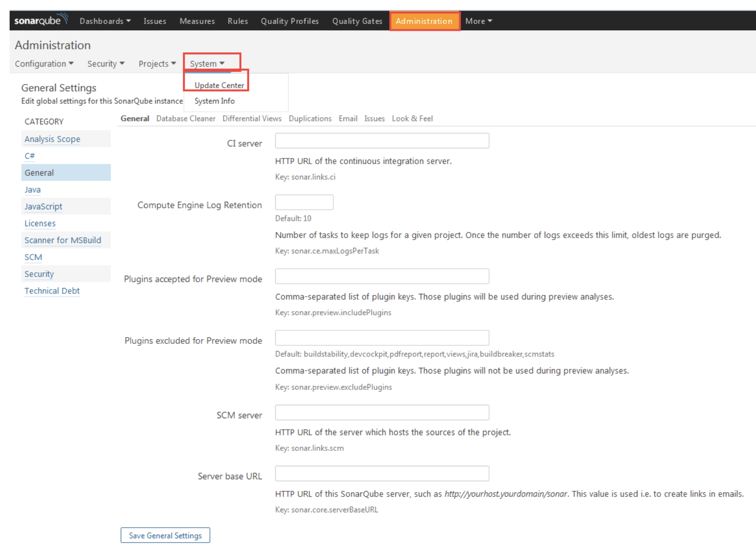Screen dimensions: 756x557
Task: Click the 'Key: sonar.ce.maxLogsPerTask' text
Action: point(327,251)
